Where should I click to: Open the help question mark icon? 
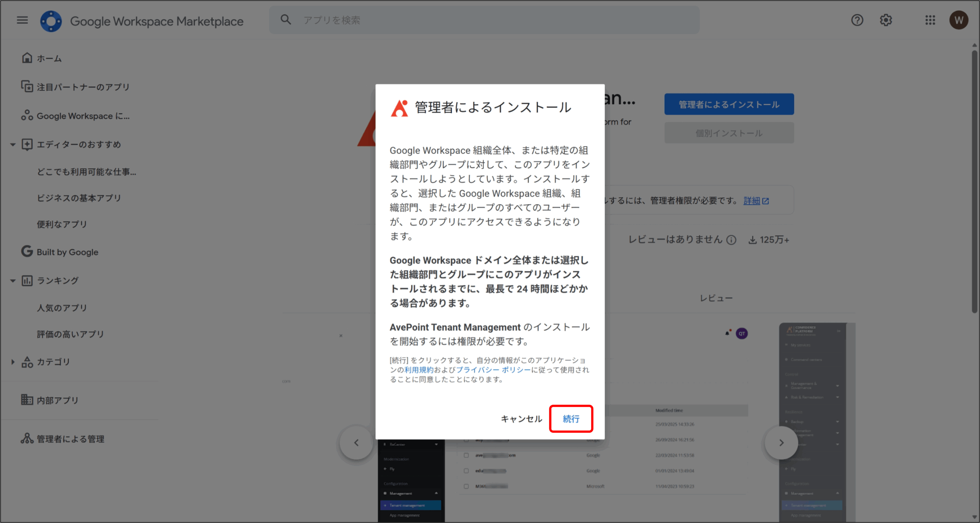[857, 20]
